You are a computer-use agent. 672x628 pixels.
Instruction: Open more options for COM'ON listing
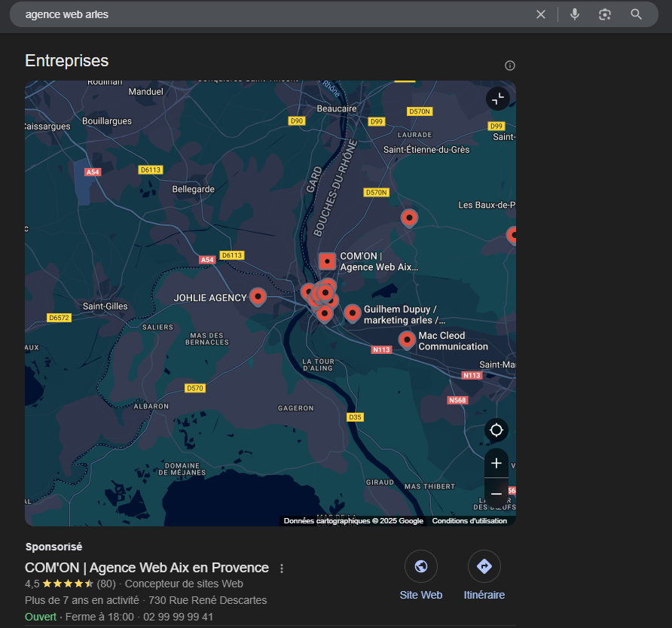pyautogui.click(x=282, y=569)
